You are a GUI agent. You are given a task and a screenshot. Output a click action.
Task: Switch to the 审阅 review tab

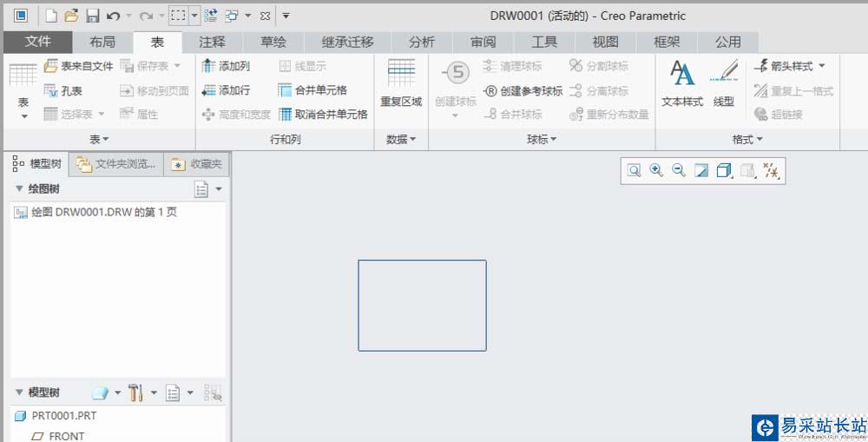pyautogui.click(x=483, y=42)
